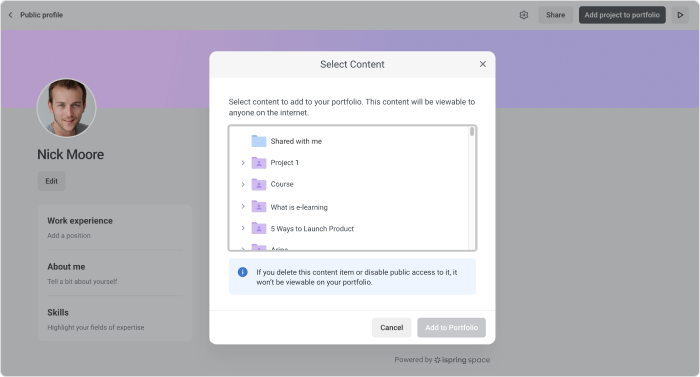Click Add to Portfolio button
This screenshot has width=700, height=377.
point(451,327)
